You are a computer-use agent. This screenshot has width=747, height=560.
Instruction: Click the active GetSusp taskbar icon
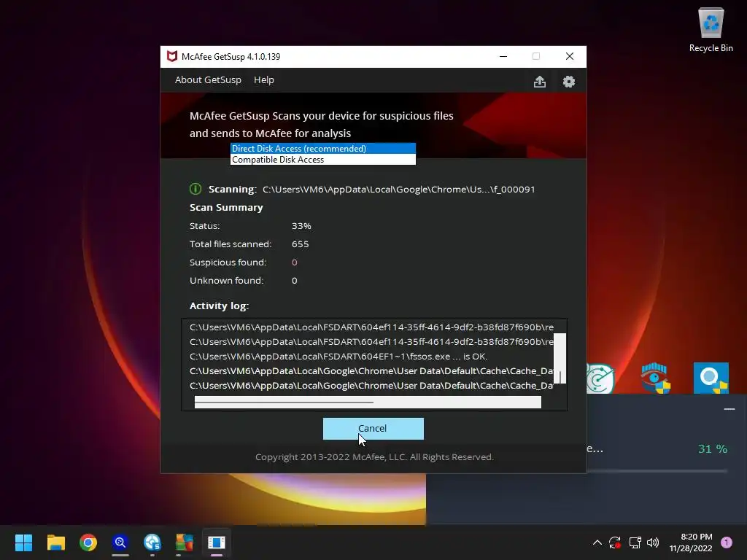216,542
